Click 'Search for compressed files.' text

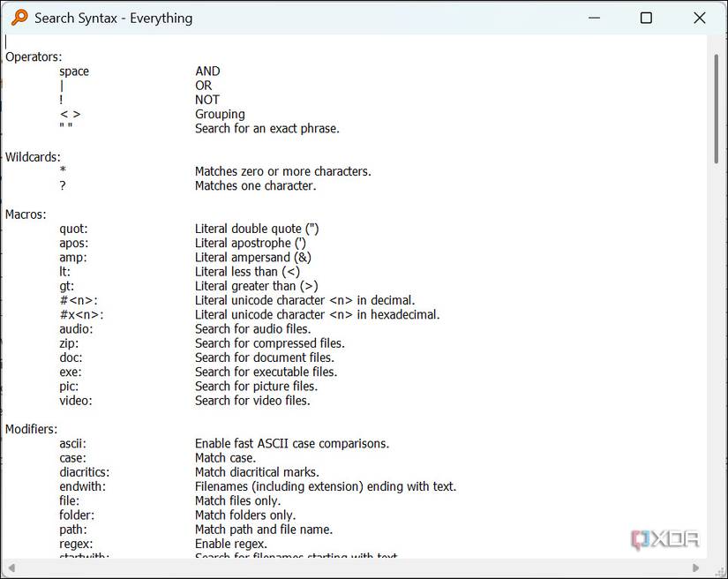pyautogui.click(x=270, y=343)
